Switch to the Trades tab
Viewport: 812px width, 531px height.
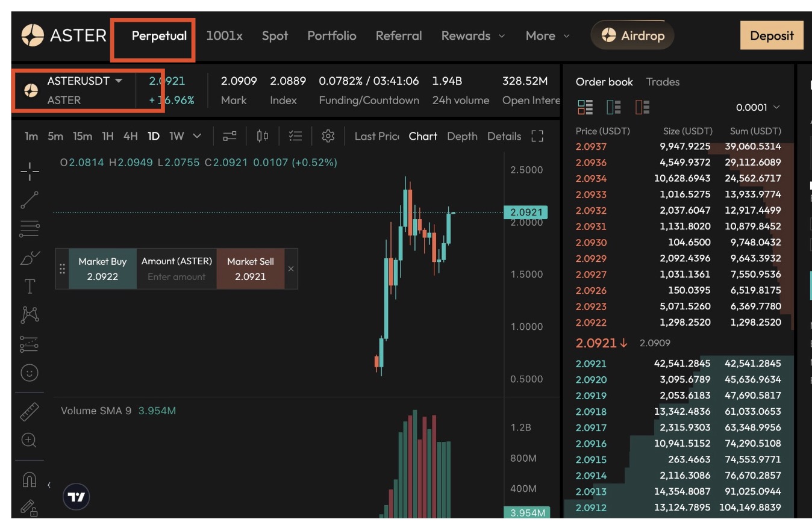pyautogui.click(x=663, y=82)
